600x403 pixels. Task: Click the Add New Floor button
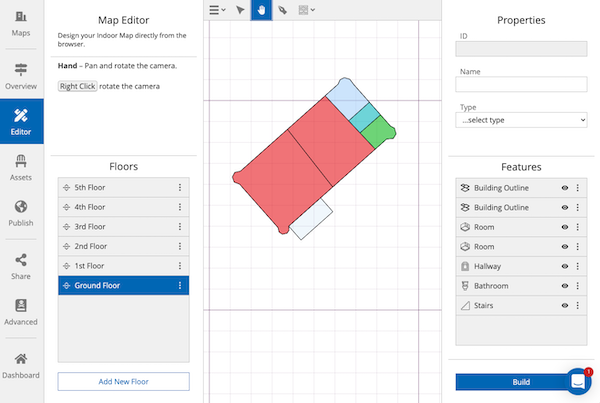coord(123,381)
